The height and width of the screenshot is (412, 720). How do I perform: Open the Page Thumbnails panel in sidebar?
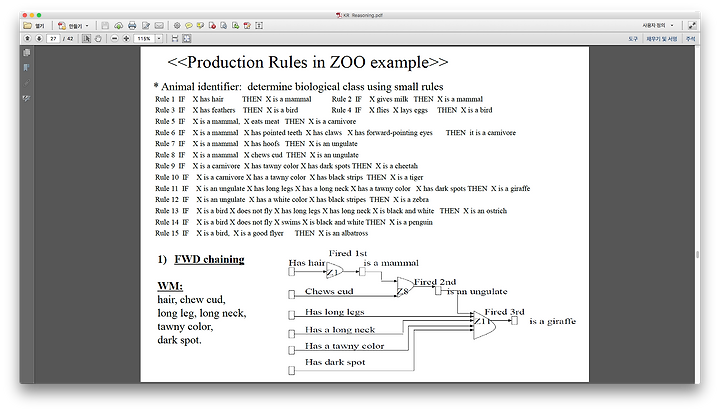[x=27, y=53]
